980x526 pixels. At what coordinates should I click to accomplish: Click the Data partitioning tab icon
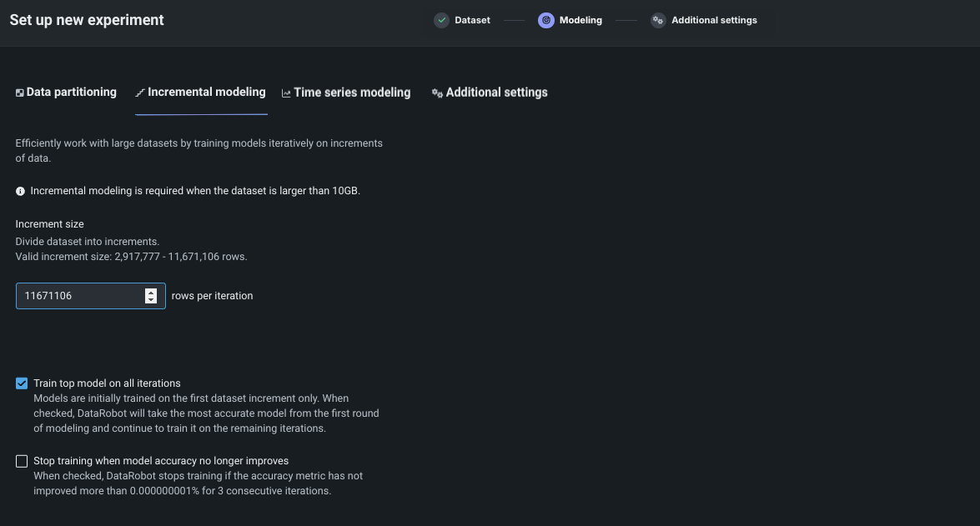click(x=19, y=93)
